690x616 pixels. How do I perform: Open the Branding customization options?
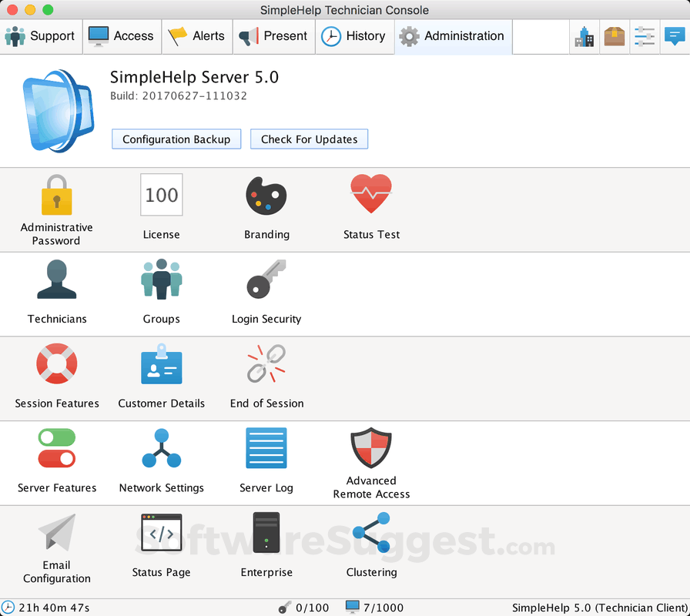pos(266,204)
